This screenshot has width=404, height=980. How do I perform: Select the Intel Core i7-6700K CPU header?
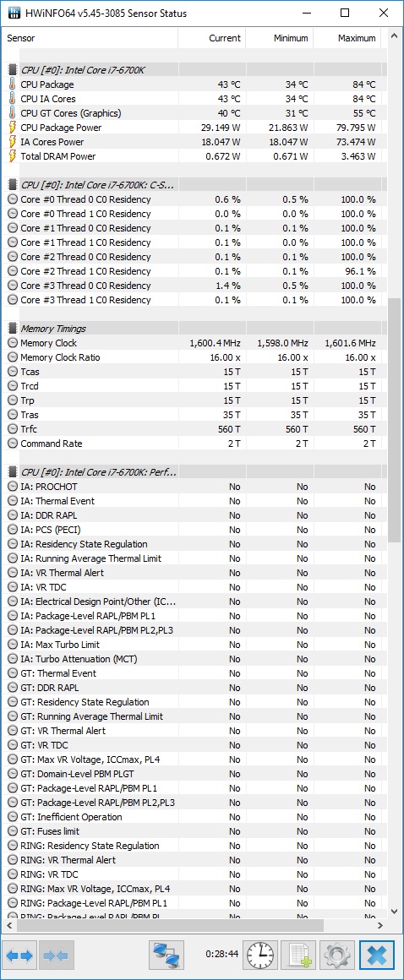83,70
